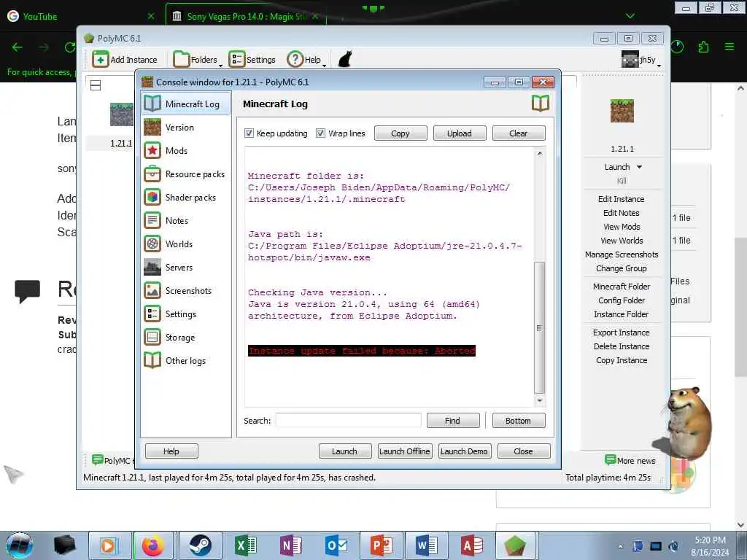This screenshot has width=747, height=560.
Task: Open the Resource packs page
Action: tap(186, 174)
